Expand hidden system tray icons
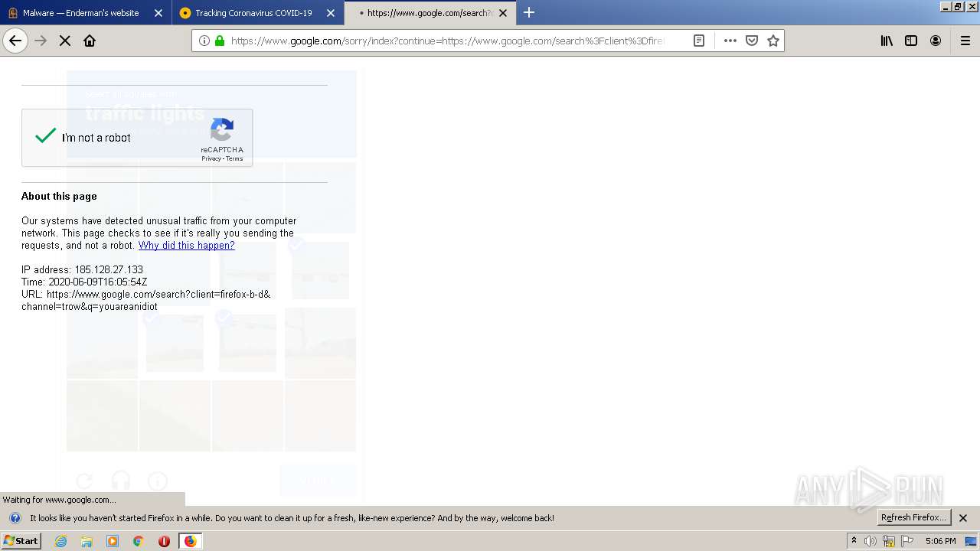 tap(854, 541)
